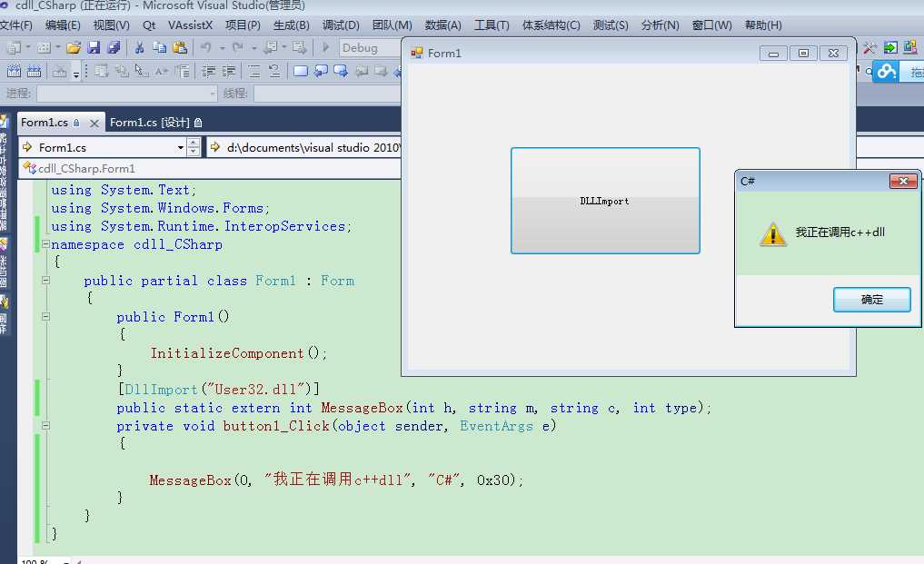Close the Form1.cs tab
Viewport: 924px width, 564px height.
click(94, 124)
